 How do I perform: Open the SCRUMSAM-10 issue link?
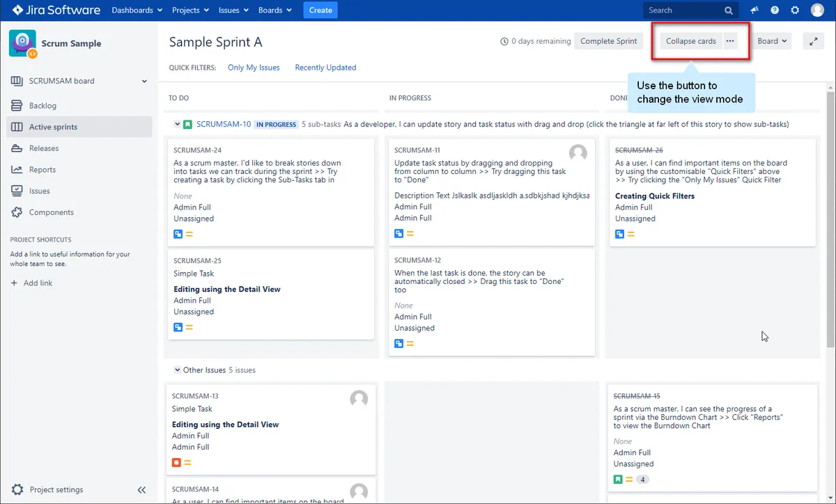coord(224,125)
